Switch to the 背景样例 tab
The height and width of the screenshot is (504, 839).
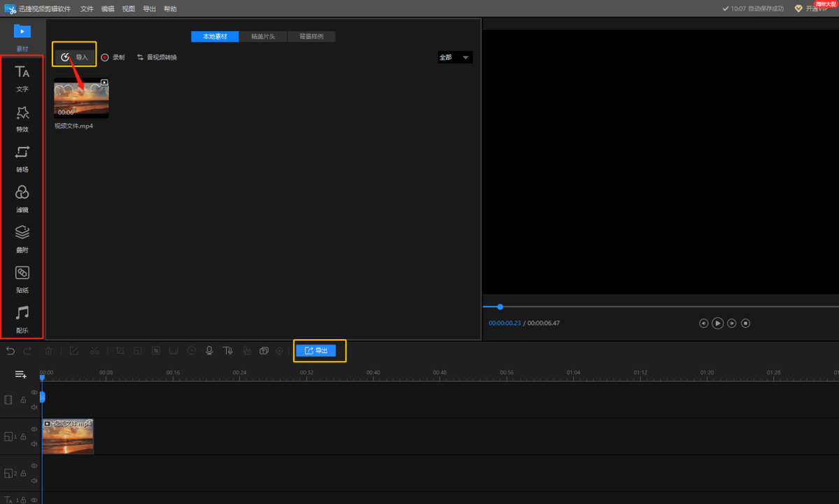311,36
